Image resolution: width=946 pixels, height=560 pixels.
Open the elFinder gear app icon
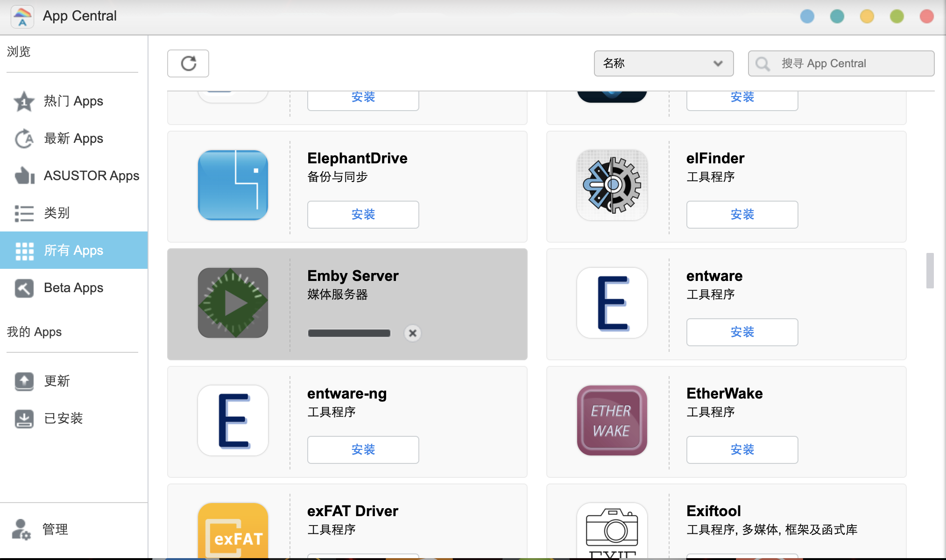point(612,185)
